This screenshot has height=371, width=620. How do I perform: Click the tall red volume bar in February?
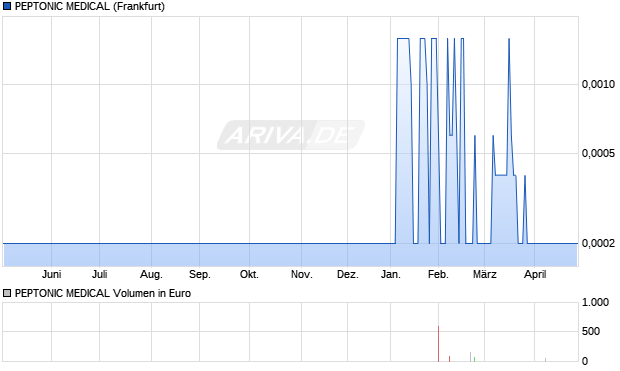pyautogui.click(x=439, y=344)
